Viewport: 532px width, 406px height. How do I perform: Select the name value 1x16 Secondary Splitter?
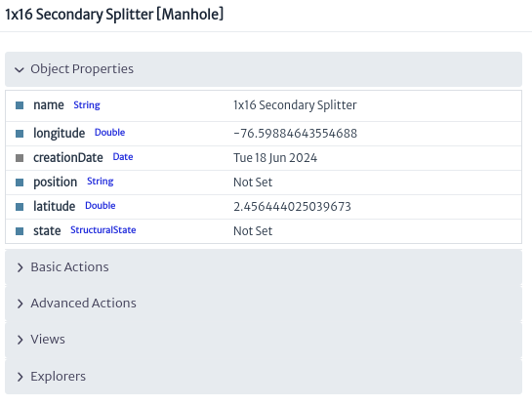point(295,105)
